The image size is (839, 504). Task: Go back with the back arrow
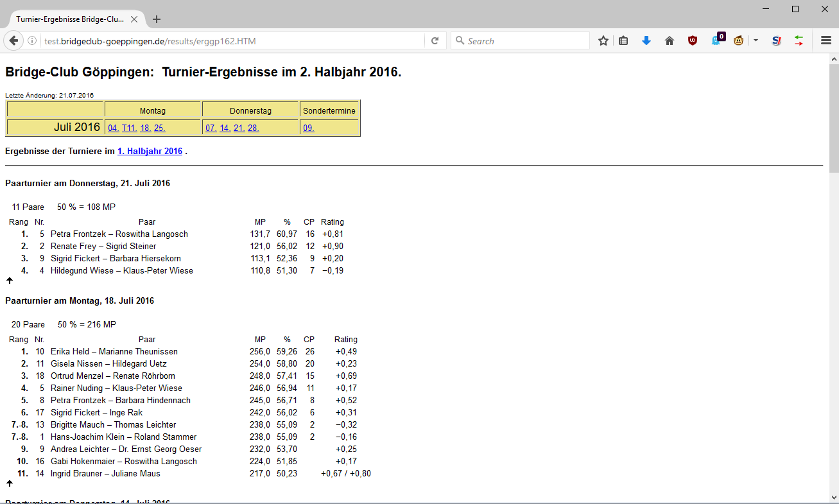(13, 40)
